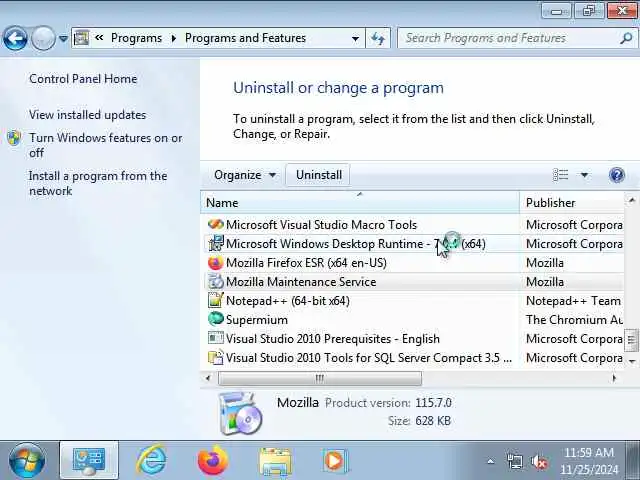Viewport: 640px width, 480px height.
Task: Click the network tray icon
Action: 515,462
